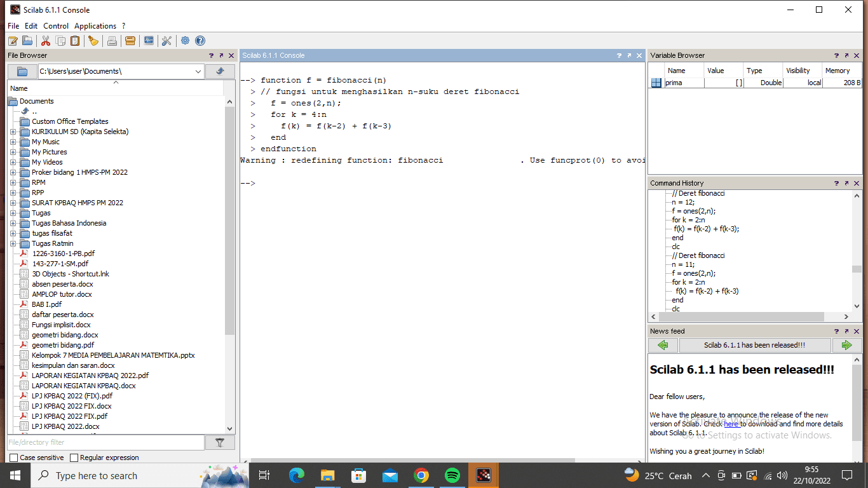Screen dimensions: 868x488
Task: Expand the RPM folder node
Action: tap(13, 182)
